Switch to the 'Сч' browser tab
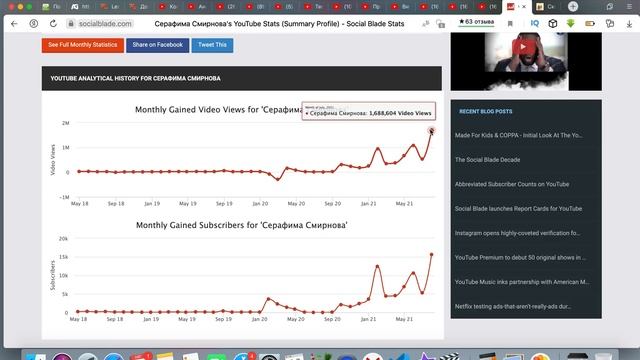640x360 pixels. [546, 7]
